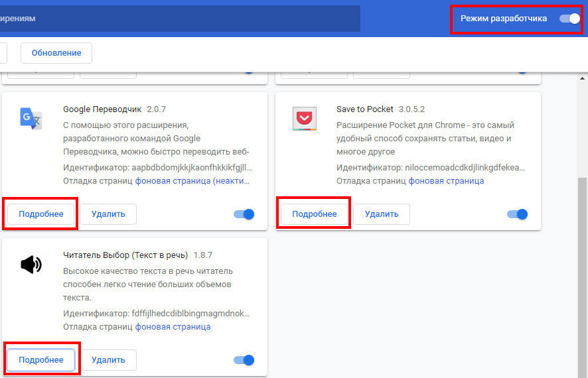Image resolution: width=588 pixels, height=378 pixels.
Task: Select the Идентификатор: fdffijlhedcdiblbingmagmdnok text
Action: [157, 313]
